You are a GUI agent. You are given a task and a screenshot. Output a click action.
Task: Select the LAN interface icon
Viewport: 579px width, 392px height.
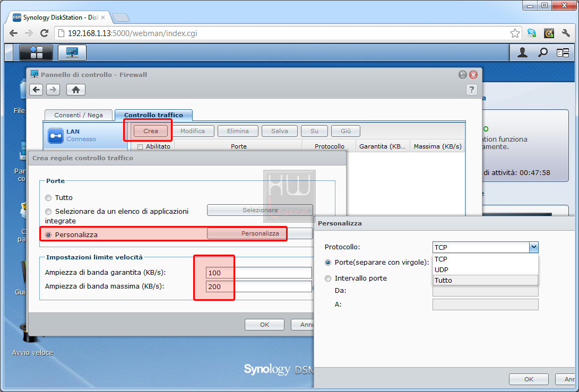(56, 135)
